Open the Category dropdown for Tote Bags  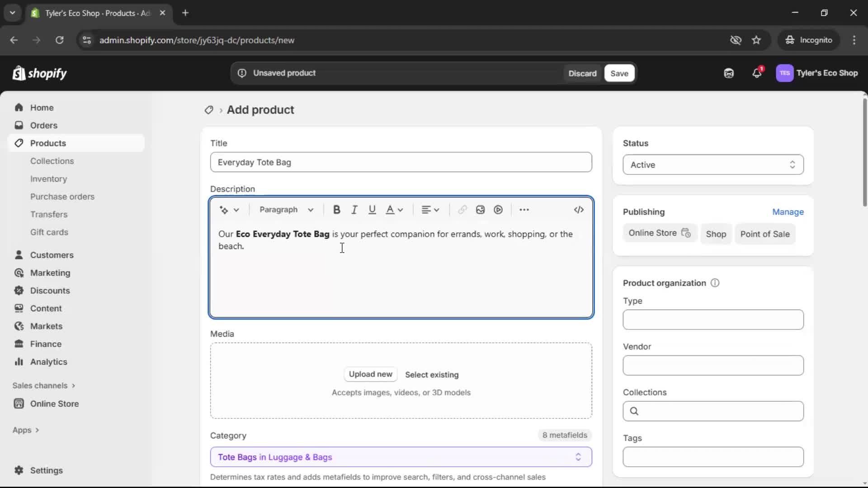[x=401, y=457]
